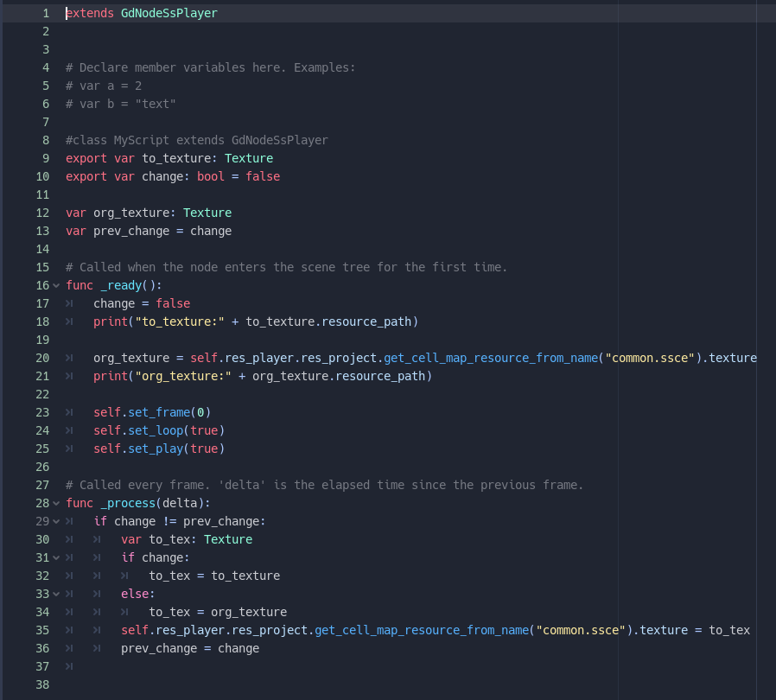Viewport: 776px width, 700px height.
Task: Collapse the _process function fold arrow
Action: [x=56, y=504]
